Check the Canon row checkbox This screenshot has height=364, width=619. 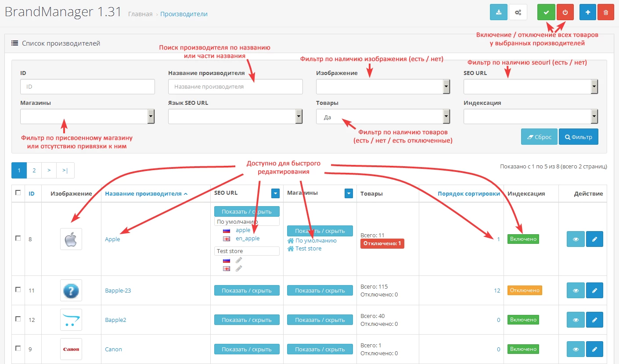click(18, 348)
